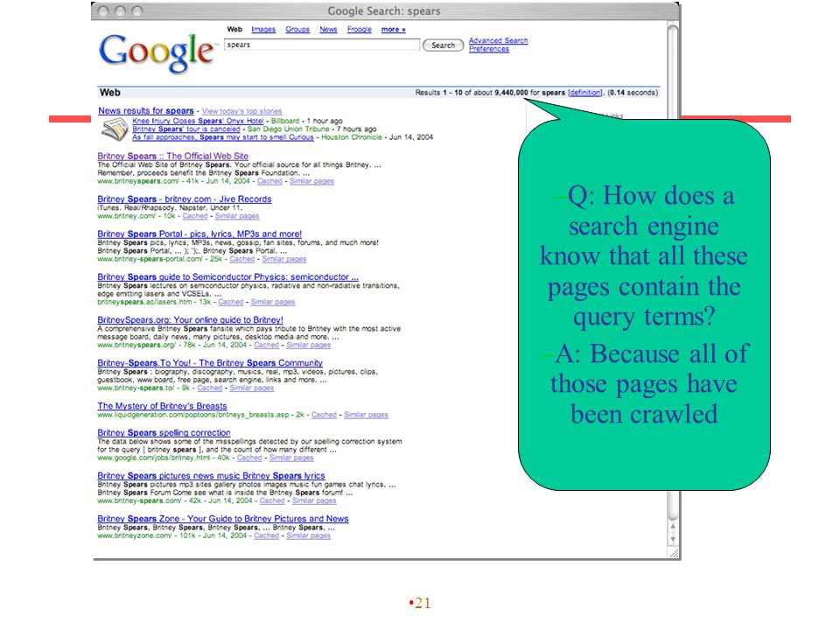Viewport: 840px width, 630px height.
Task: Open BritneySpears.org: Your online guide result
Action: click(x=190, y=320)
